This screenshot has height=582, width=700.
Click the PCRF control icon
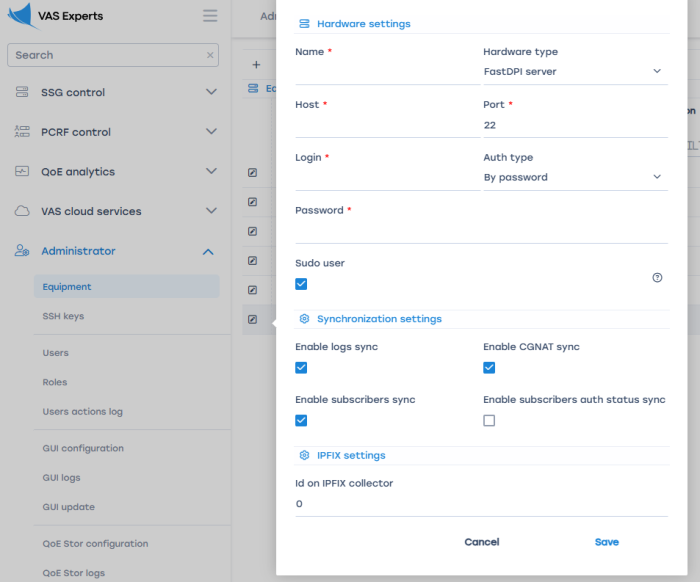[x=22, y=132]
